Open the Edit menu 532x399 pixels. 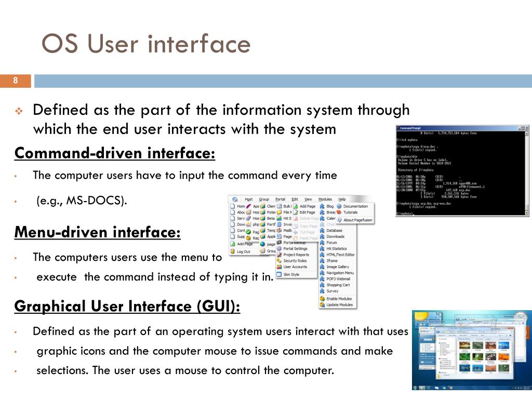pos(295,199)
